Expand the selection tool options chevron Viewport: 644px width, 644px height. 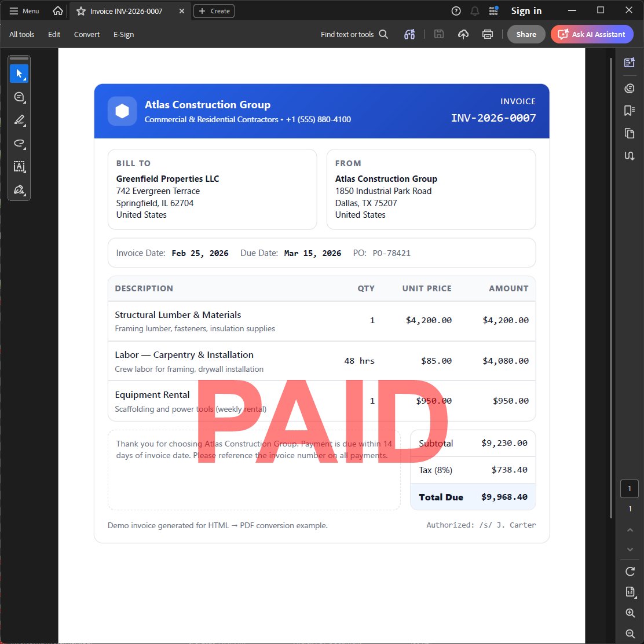coord(24,79)
